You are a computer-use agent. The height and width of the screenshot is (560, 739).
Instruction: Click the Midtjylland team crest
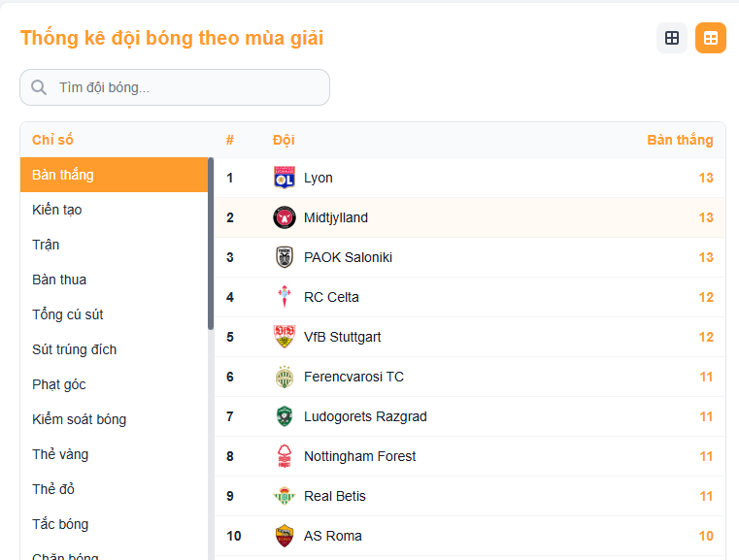284,217
